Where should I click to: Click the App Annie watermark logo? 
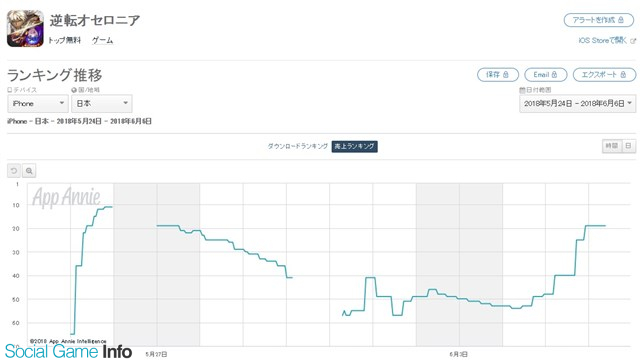click(x=66, y=197)
